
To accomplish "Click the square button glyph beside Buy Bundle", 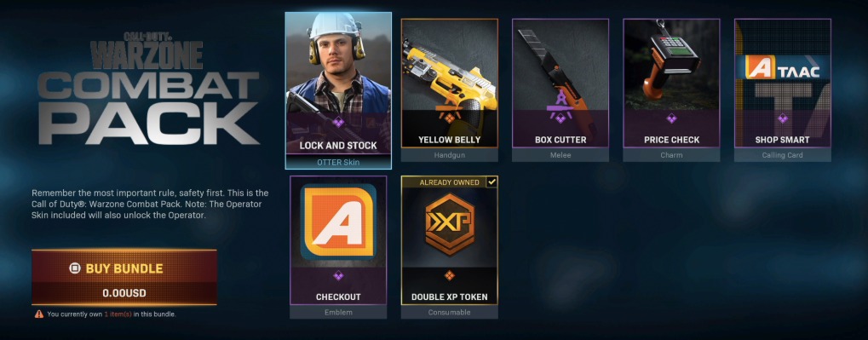I will click(75, 268).
